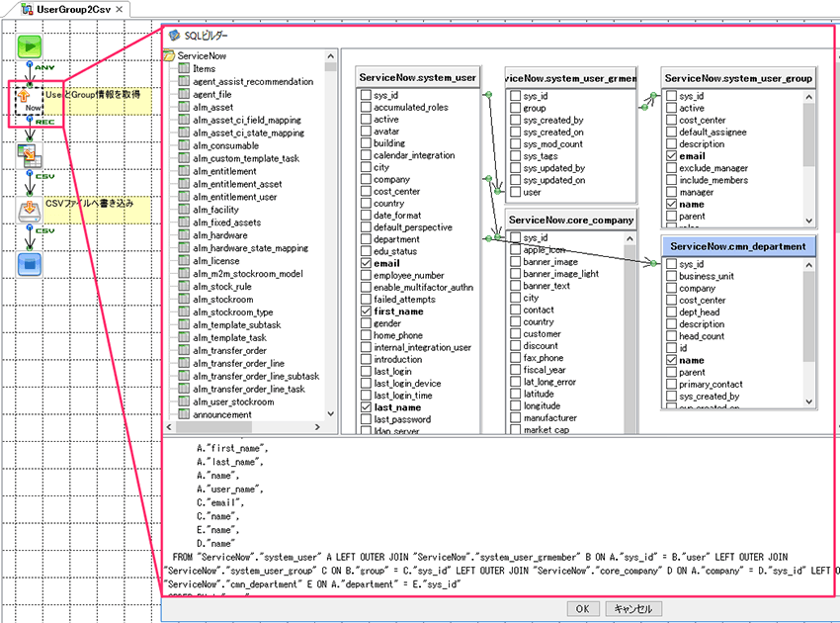Screen dimensions: 840x623
Task: Uncheck first_name in the system_user table
Action: point(366,311)
